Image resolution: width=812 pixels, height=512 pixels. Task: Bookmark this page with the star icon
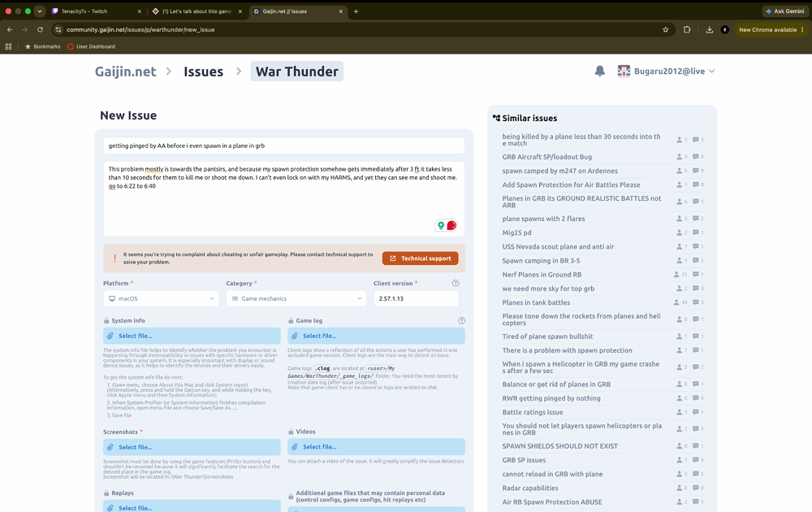[x=666, y=29]
